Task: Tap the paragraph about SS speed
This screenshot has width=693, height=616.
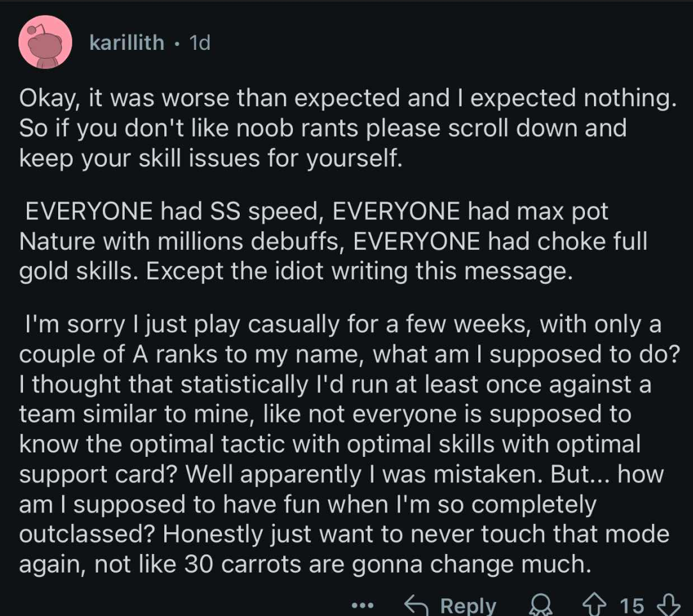Action: point(333,241)
